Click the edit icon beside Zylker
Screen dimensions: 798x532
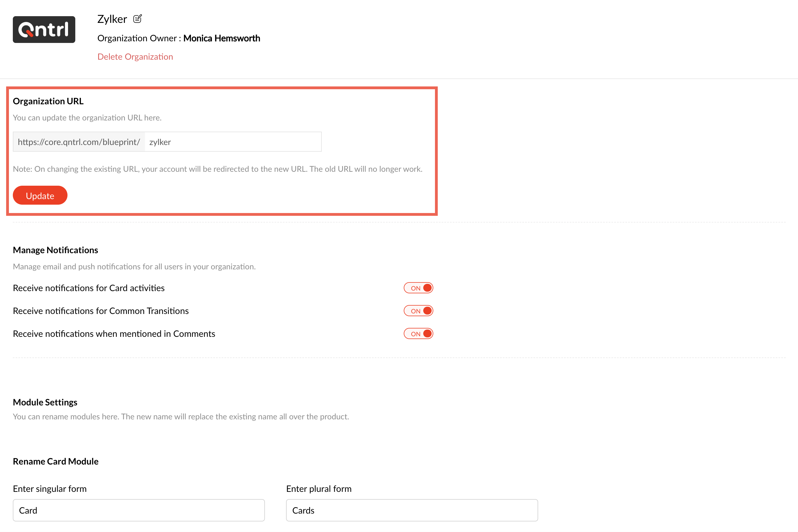click(x=137, y=19)
